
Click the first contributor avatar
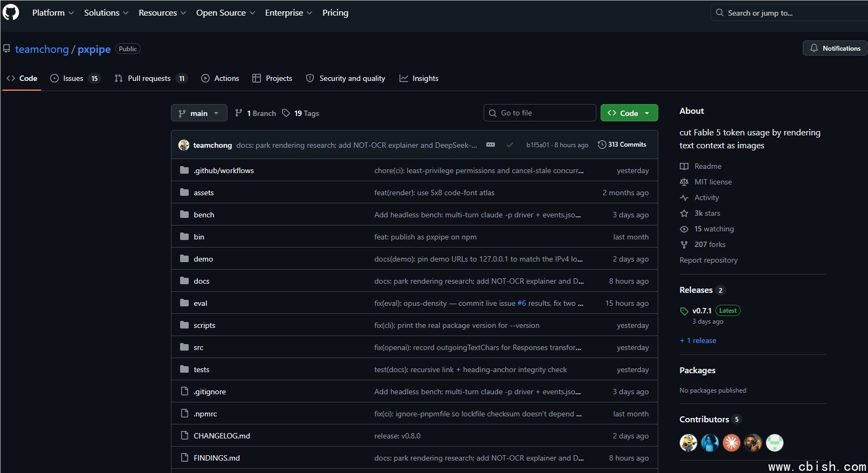tap(688, 443)
